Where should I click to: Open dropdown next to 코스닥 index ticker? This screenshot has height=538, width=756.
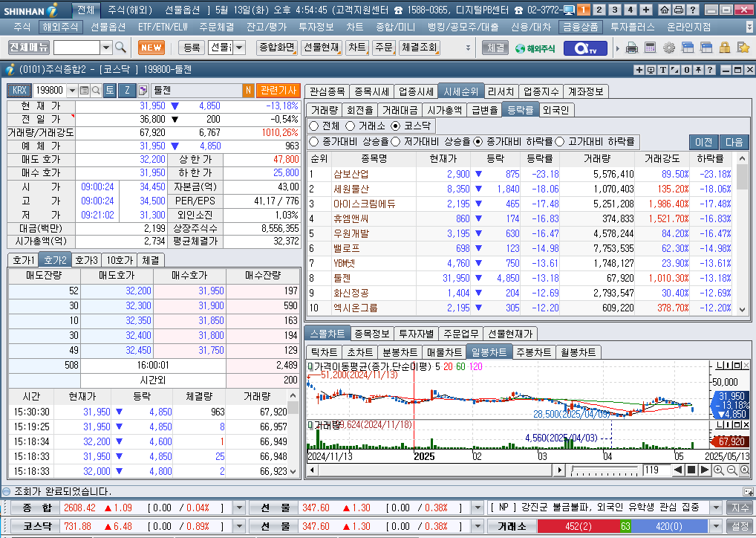[239, 526]
